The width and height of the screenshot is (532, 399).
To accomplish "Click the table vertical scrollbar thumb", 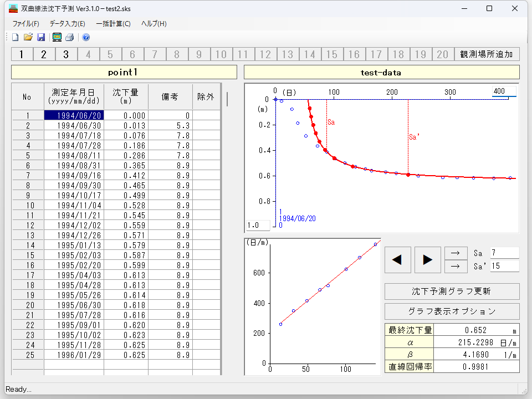I will click(x=227, y=99).
